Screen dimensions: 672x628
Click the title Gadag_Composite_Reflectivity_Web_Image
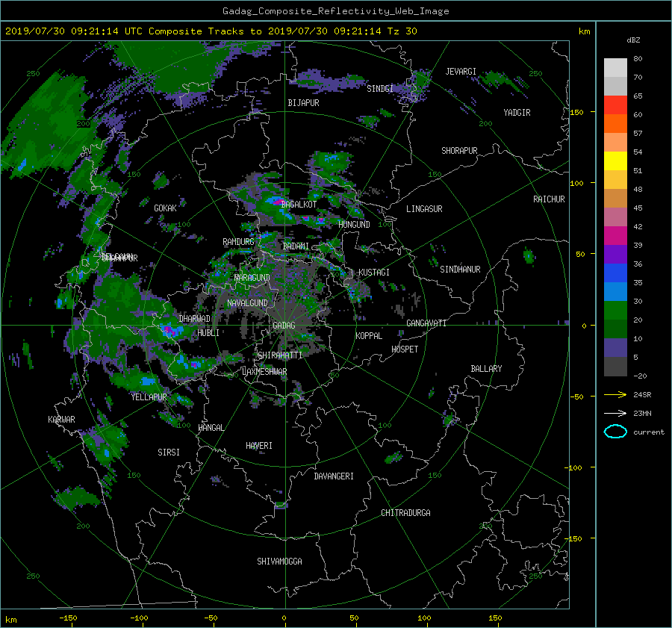(335, 11)
